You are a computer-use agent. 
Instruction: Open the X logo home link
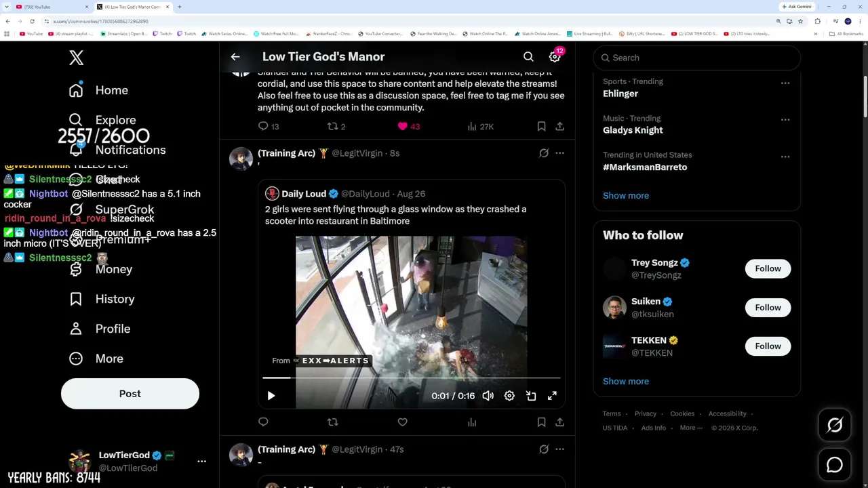[76, 58]
